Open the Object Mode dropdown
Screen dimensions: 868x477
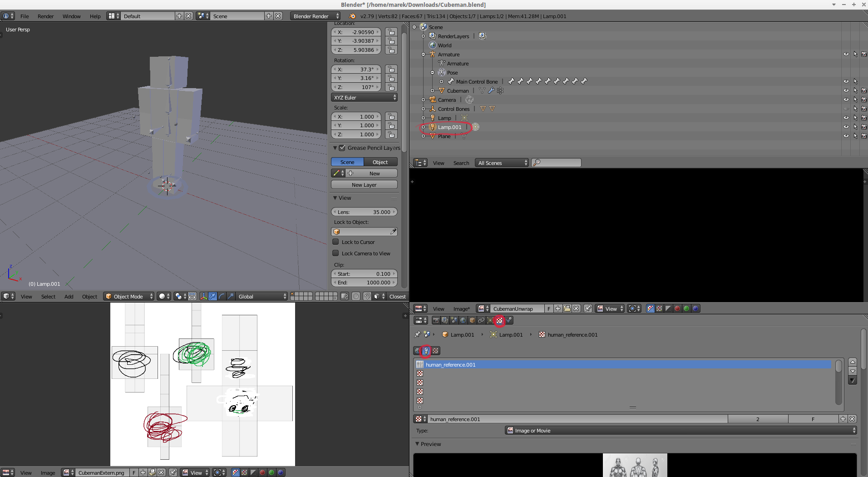(129, 296)
